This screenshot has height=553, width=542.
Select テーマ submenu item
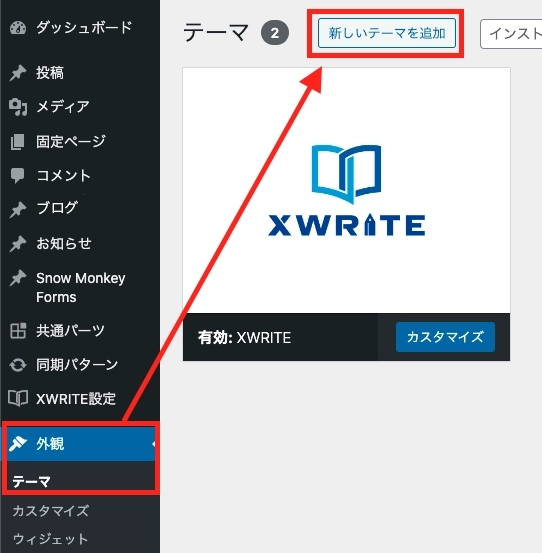tap(32, 481)
